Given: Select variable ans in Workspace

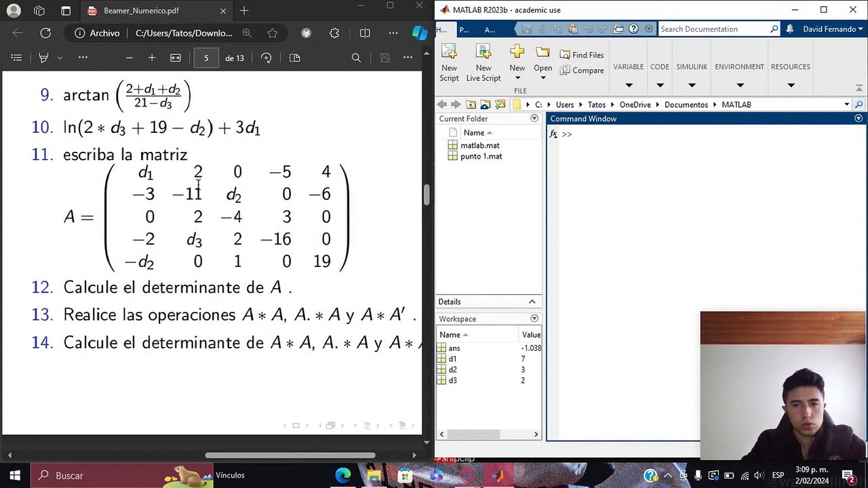Looking at the screenshot, I should [x=454, y=348].
